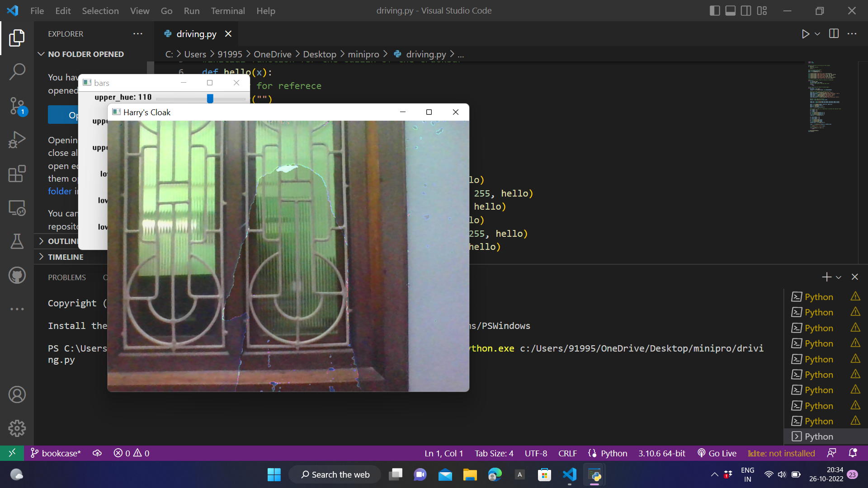This screenshot has height=488, width=868.
Task: Open Accounts menu icon
Action: [17, 394]
